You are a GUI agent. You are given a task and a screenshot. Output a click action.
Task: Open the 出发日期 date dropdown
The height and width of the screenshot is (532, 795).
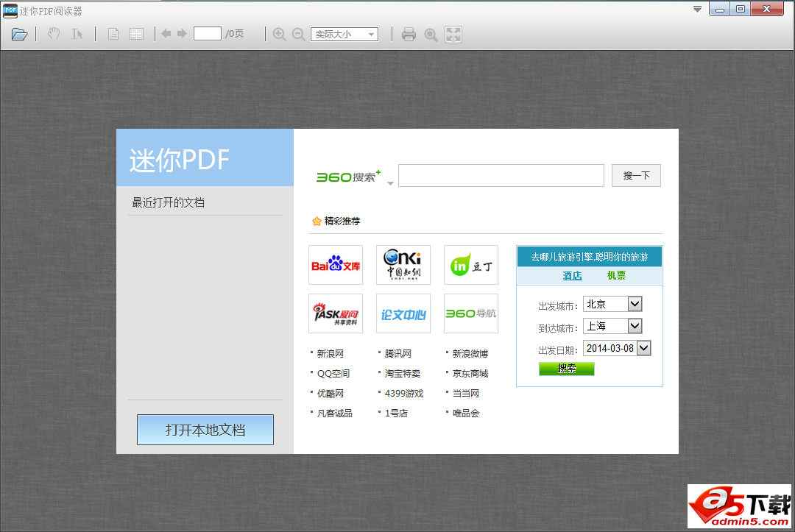pyautogui.click(x=617, y=348)
